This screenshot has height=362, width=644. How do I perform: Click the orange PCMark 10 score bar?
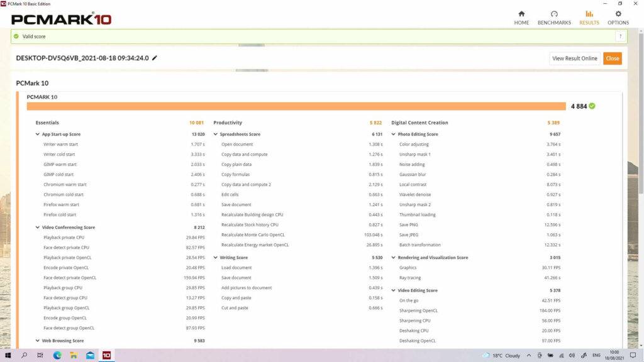[x=296, y=106]
